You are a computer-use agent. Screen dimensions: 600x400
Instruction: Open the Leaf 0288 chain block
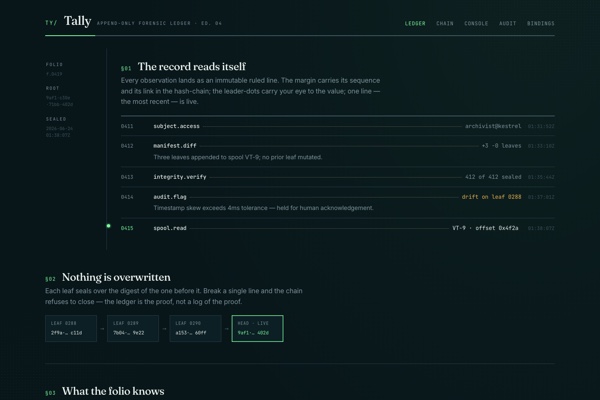pyautogui.click(x=71, y=328)
